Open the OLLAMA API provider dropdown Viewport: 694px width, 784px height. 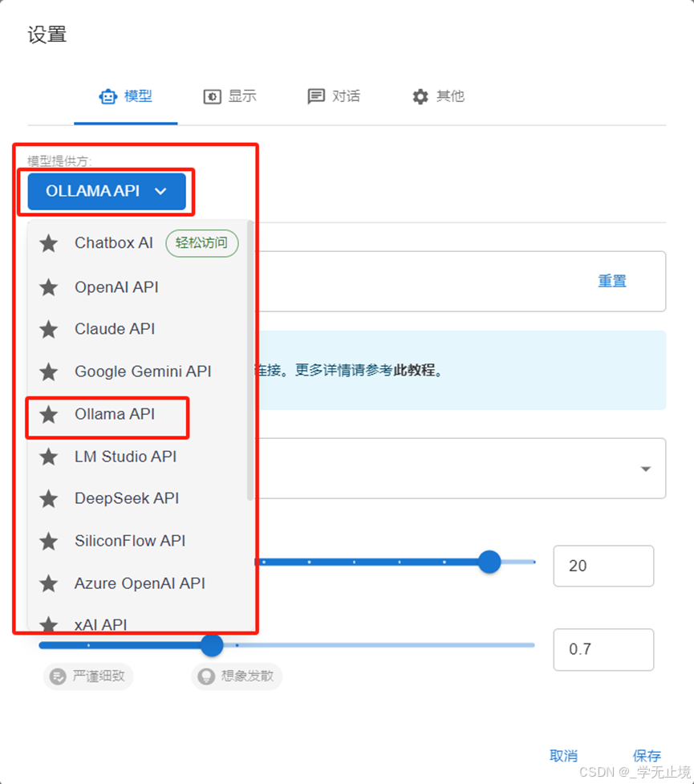(x=107, y=192)
